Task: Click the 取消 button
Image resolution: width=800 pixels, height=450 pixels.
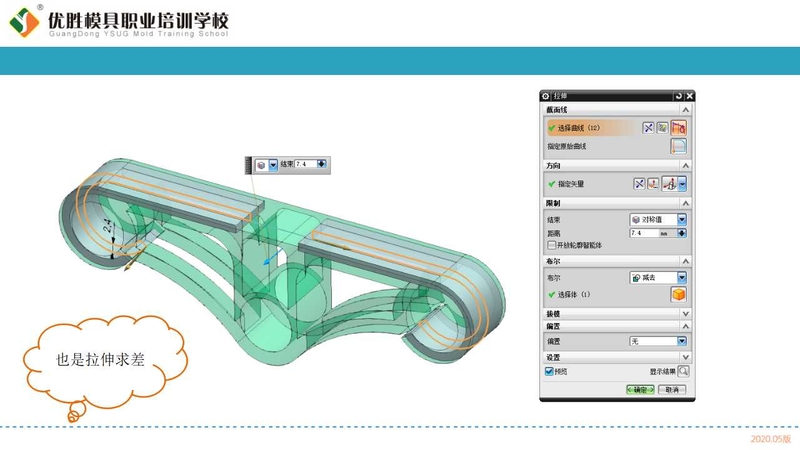Action: click(671, 389)
